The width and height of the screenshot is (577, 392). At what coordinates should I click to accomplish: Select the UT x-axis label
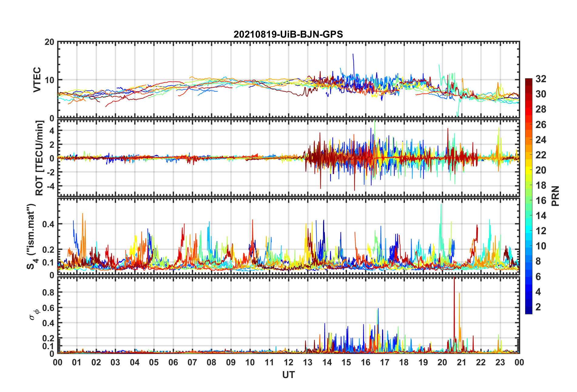pyautogui.click(x=288, y=375)
